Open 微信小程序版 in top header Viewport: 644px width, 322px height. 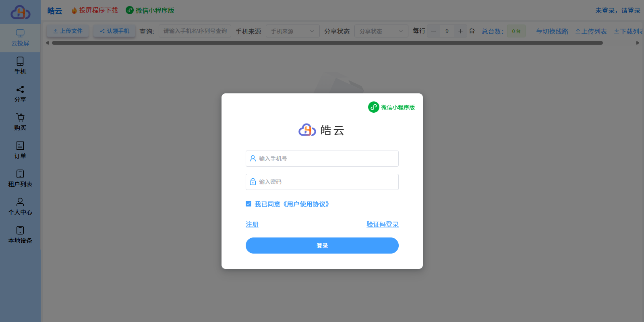point(150,10)
